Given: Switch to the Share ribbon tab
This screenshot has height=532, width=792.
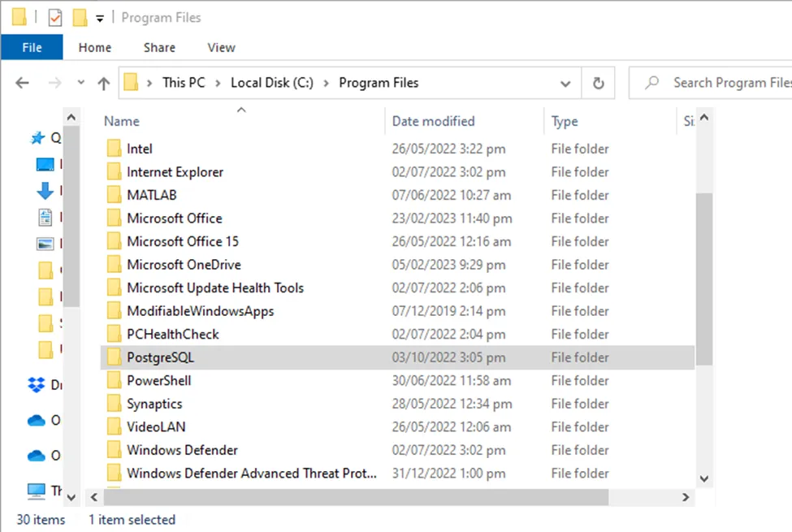Looking at the screenshot, I should coord(159,48).
